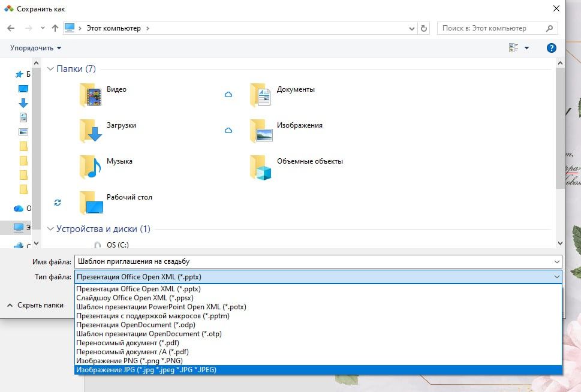581x392 pixels.
Task: Collapse the Папки (7) group
Action: pyautogui.click(x=50, y=69)
